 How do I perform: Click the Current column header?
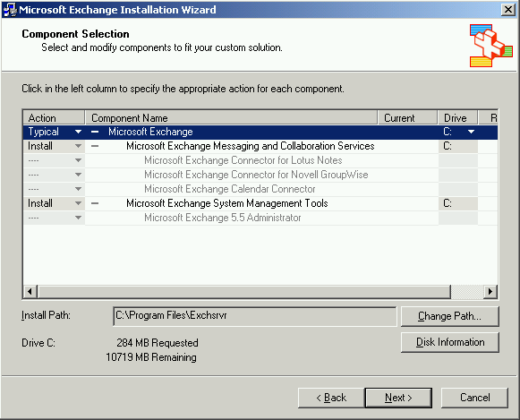point(407,118)
